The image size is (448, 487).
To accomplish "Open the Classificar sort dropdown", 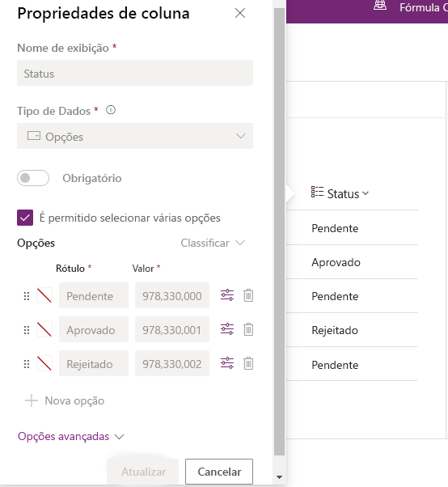I will (213, 243).
